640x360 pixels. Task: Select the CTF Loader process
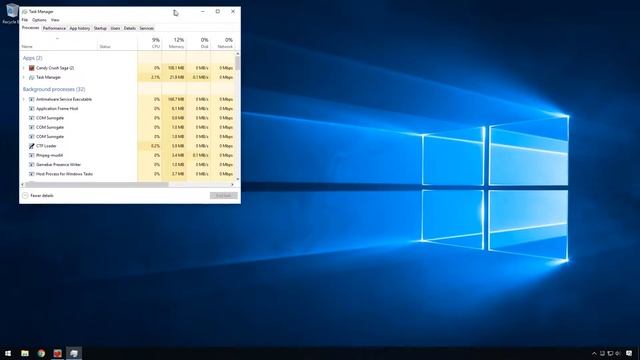[127, 146]
